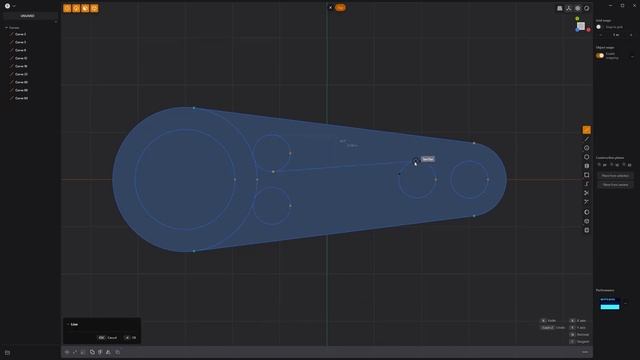
Task: Click the blue Z axis dot on the orientation gizmo
Action: pyautogui.click(x=577, y=30)
